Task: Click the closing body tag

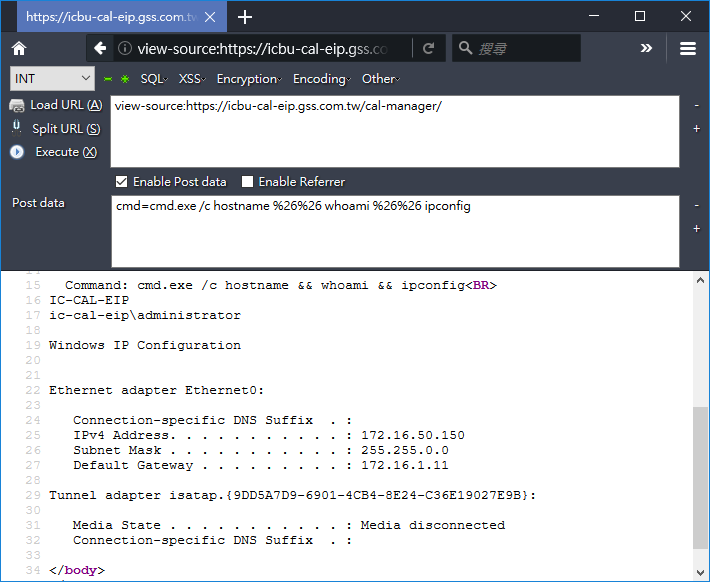Action: click(x=77, y=570)
